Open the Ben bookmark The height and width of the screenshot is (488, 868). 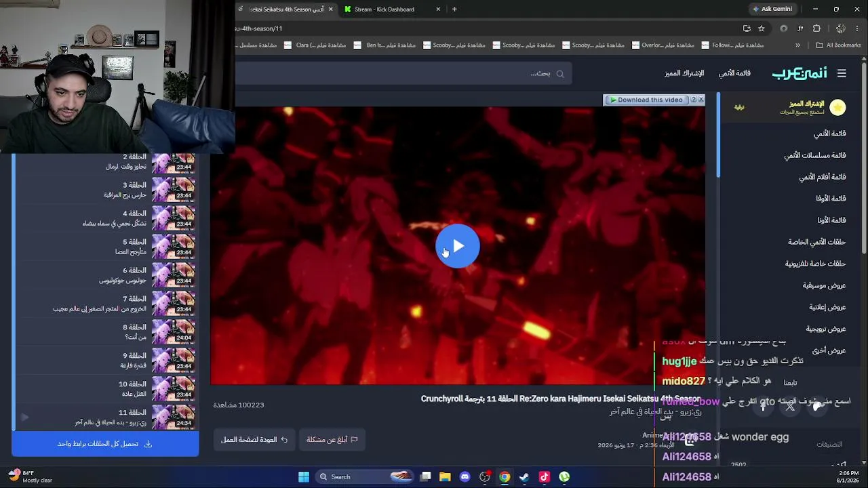[x=386, y=45]
